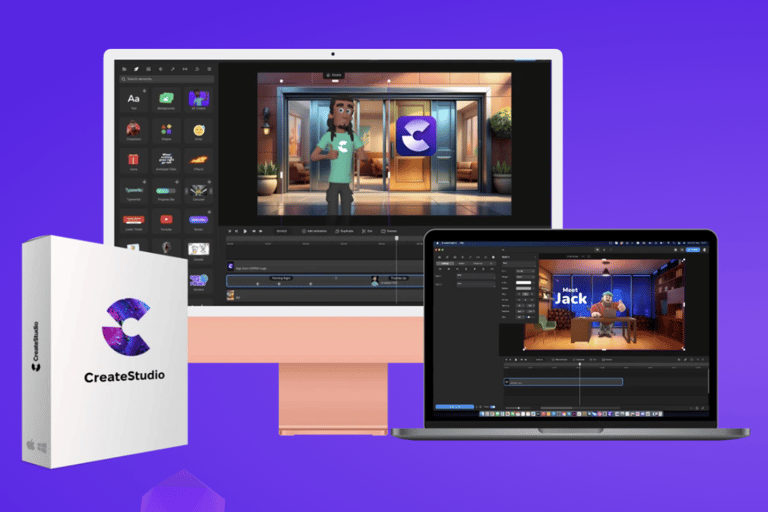Click Duplicate above the iMac timeline
Screen dimensions: 768x512
pyautogui.click(x=344, y=231)
